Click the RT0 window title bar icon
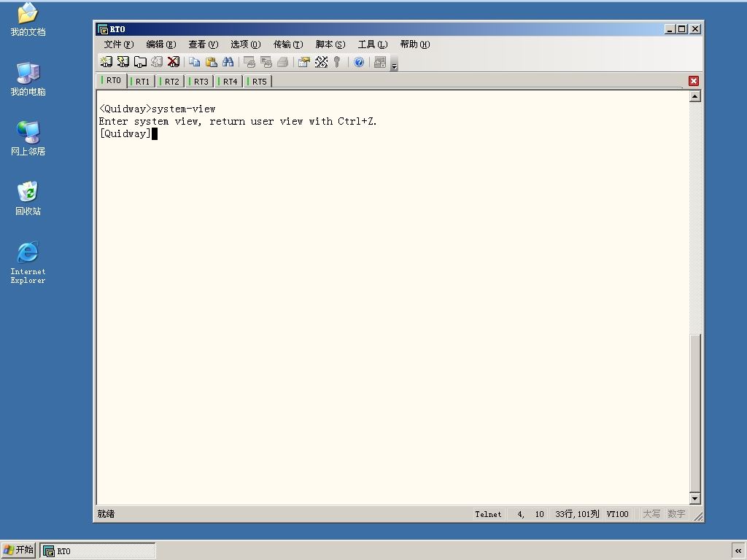 coord(102,29)
